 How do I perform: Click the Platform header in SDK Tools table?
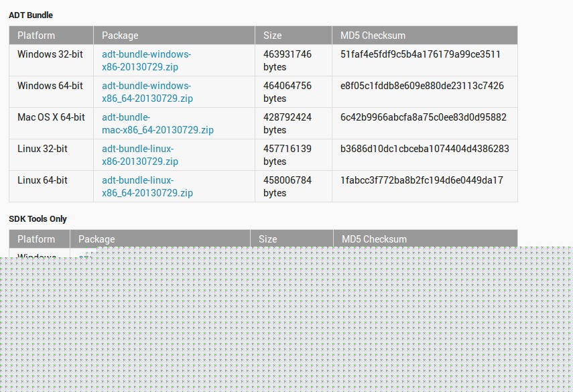[38, 239]
